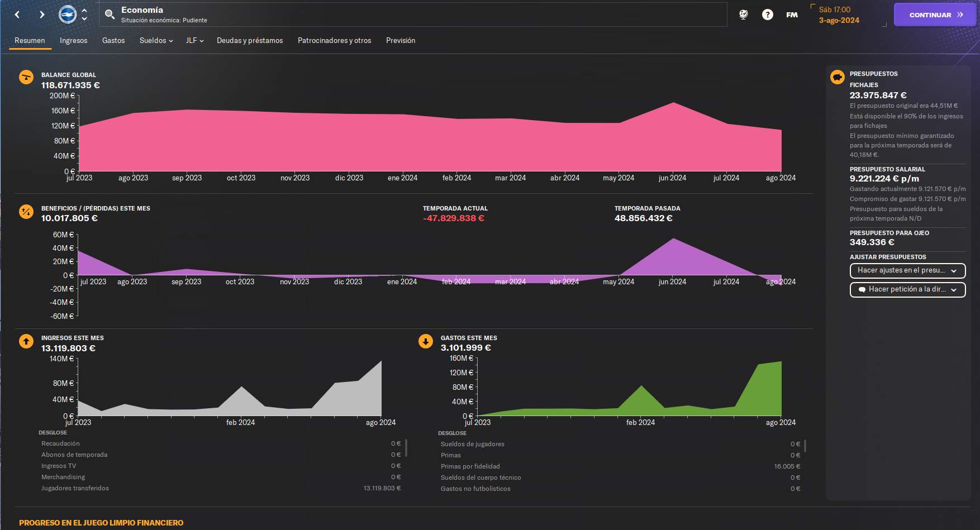Click Ingresos este mes value 13.119.803 €

(x=68, y=348)
